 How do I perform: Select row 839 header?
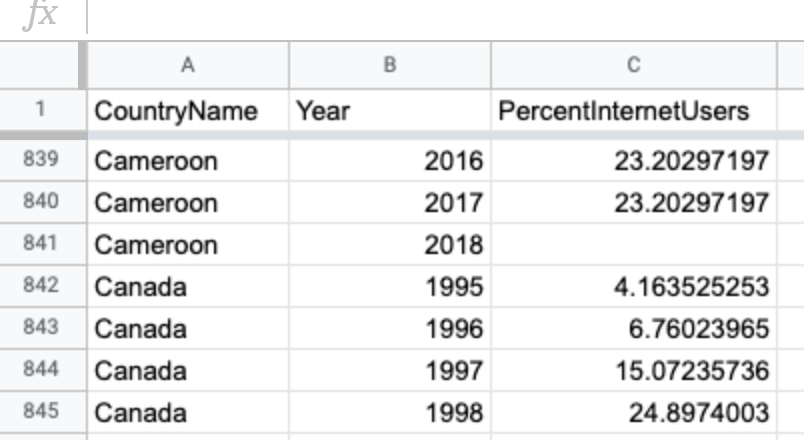[41, 159]
